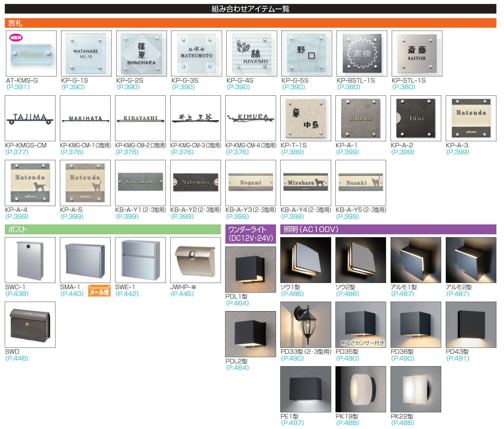Open page link P.497 under PE1型
Screen dimensions: 504x429
click(x=292, y=423)
